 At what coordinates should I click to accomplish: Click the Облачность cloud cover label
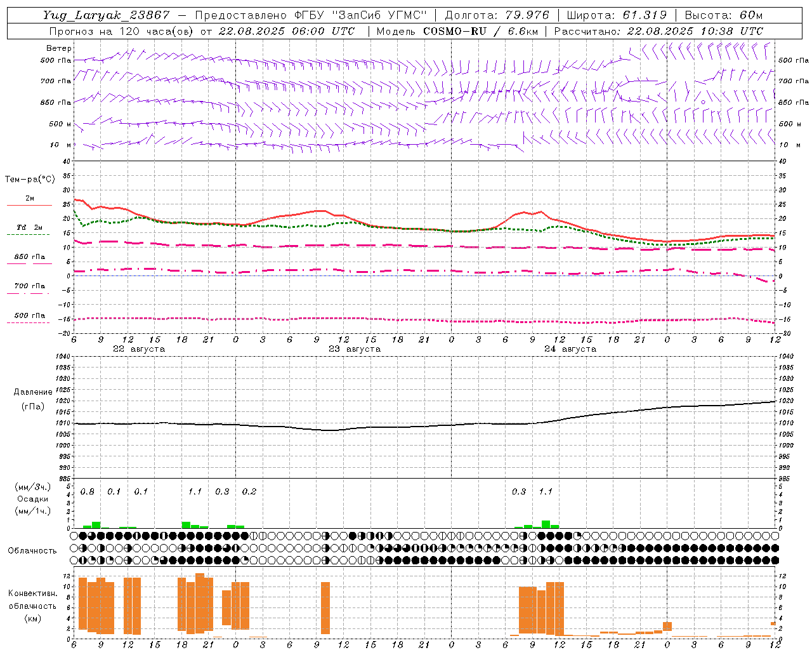(32, 550)
